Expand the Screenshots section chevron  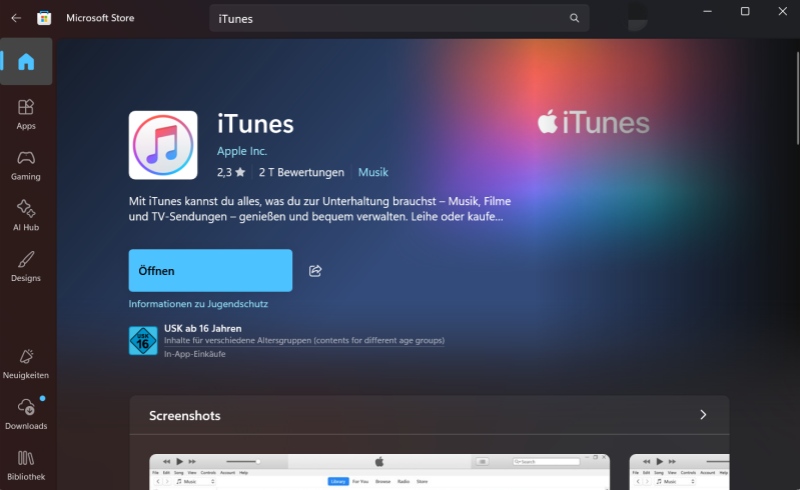coord(703,415)
